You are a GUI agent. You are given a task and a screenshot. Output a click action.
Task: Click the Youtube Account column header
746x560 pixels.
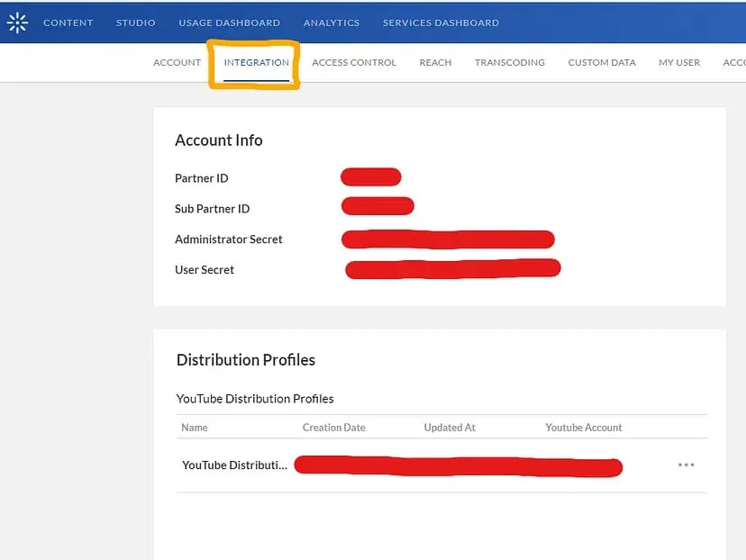point(584,428)
